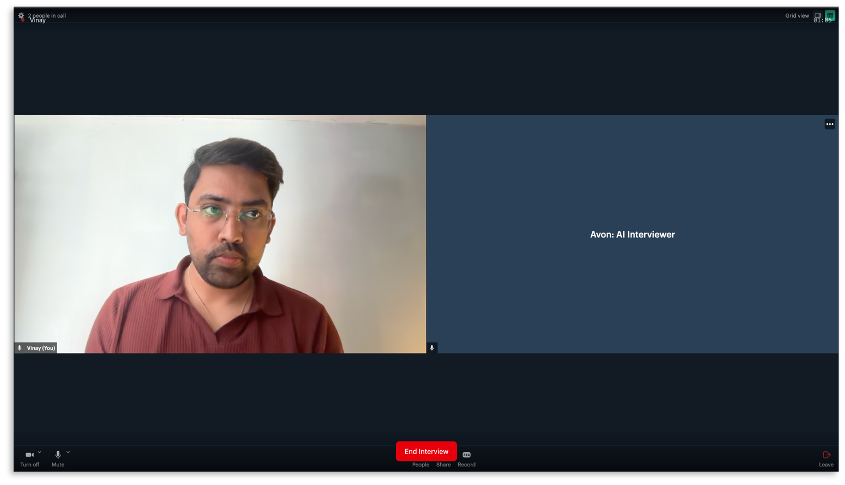Click Avon tile microphone indicator
This screenshot has width=845, height=485.
coord(432,348)
